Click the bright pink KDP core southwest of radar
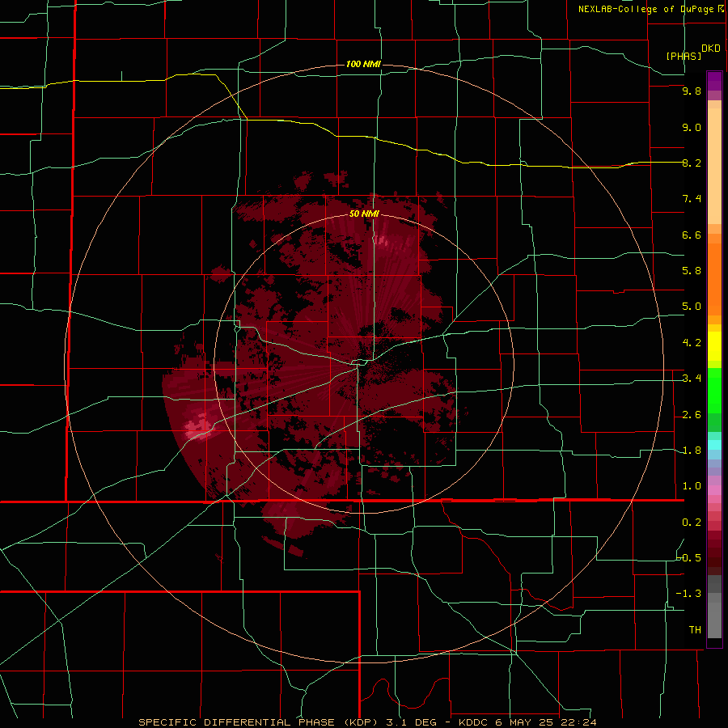 coord(198,427)
